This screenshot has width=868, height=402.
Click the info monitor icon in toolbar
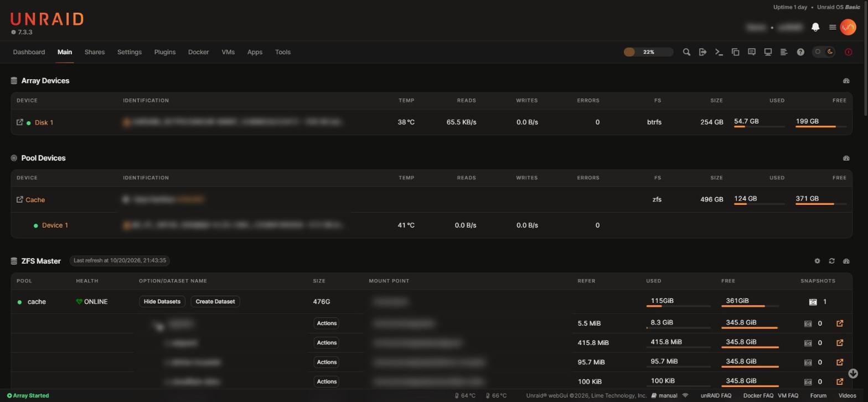tap(768, 52)
